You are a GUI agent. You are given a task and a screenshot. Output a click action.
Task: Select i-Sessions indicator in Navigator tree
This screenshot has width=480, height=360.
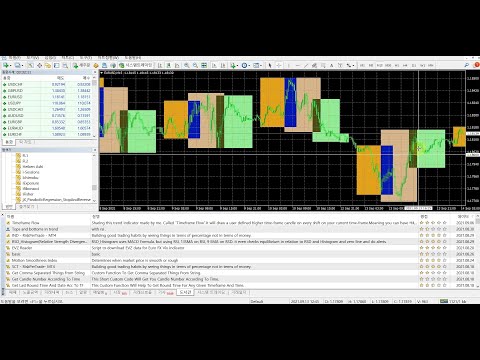coord(31,172)
